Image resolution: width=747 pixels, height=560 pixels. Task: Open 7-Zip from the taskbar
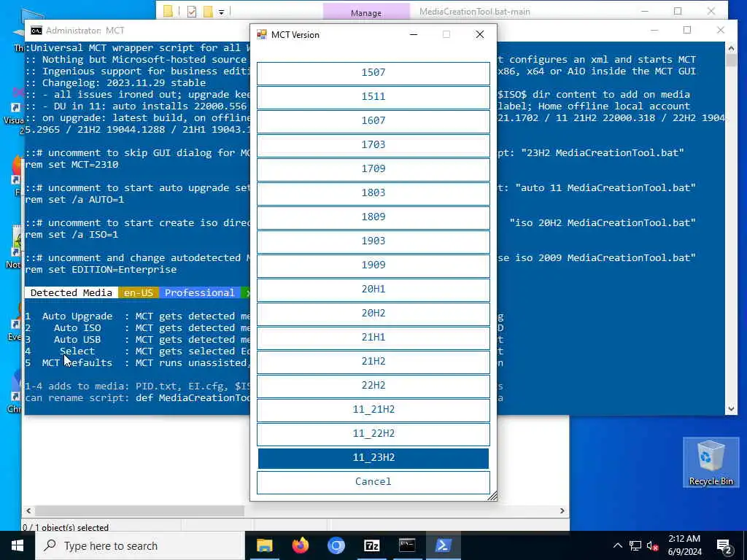[x=371, y=545]
